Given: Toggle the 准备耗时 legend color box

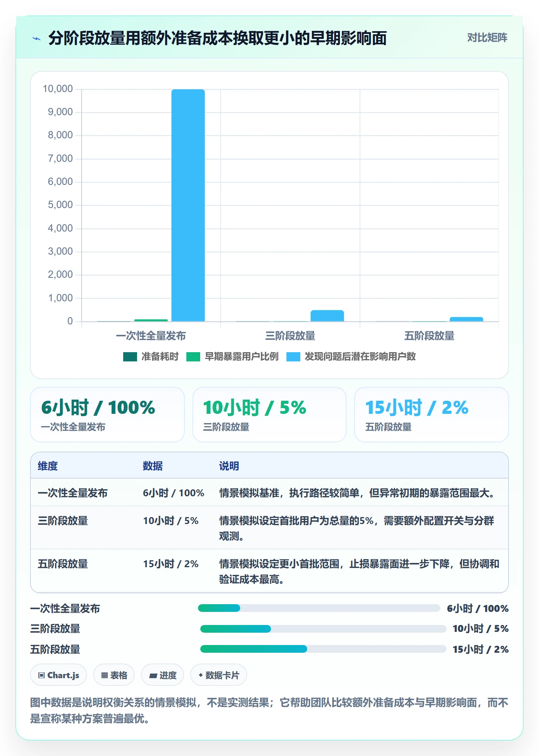Looking at the screenshot, I should click(x=130, y=357).
